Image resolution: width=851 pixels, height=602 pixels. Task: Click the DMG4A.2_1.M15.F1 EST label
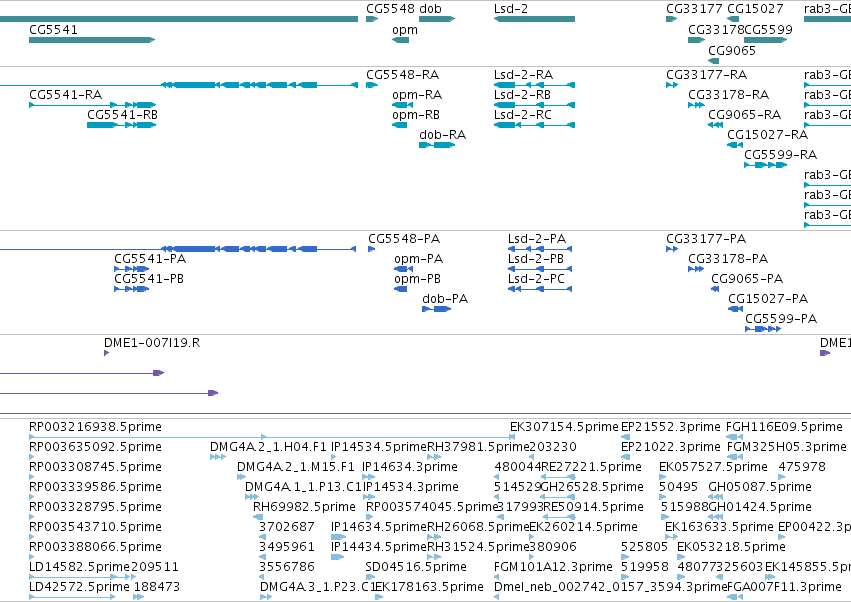click(x=296, y=467)
